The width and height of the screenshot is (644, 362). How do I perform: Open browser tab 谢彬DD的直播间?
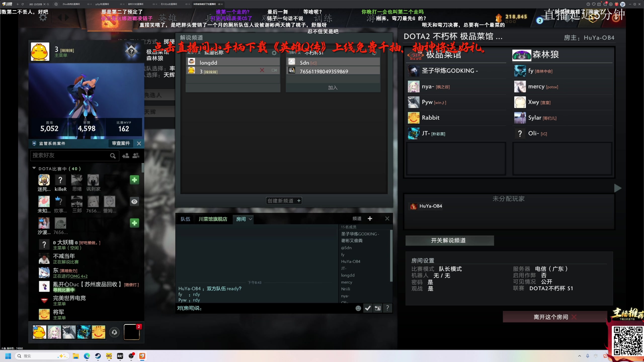[x=136, y=4]
